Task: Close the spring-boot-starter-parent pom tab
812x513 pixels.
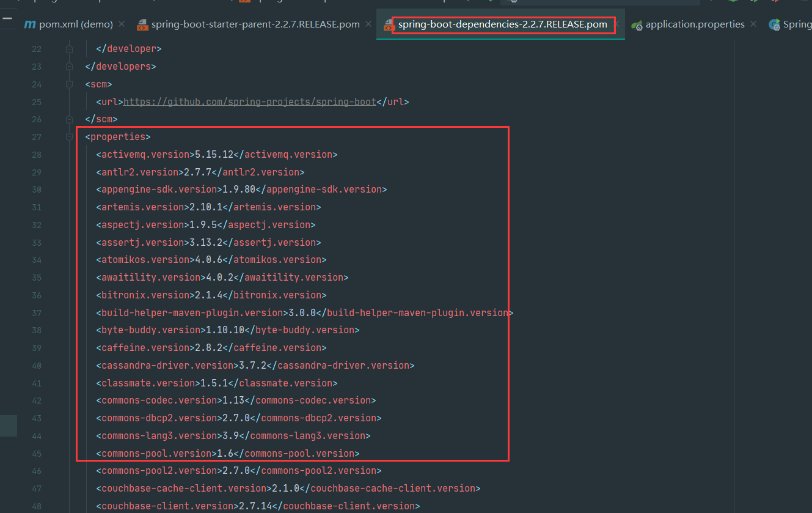Action: pyautogui.click(x=368, y=24)
